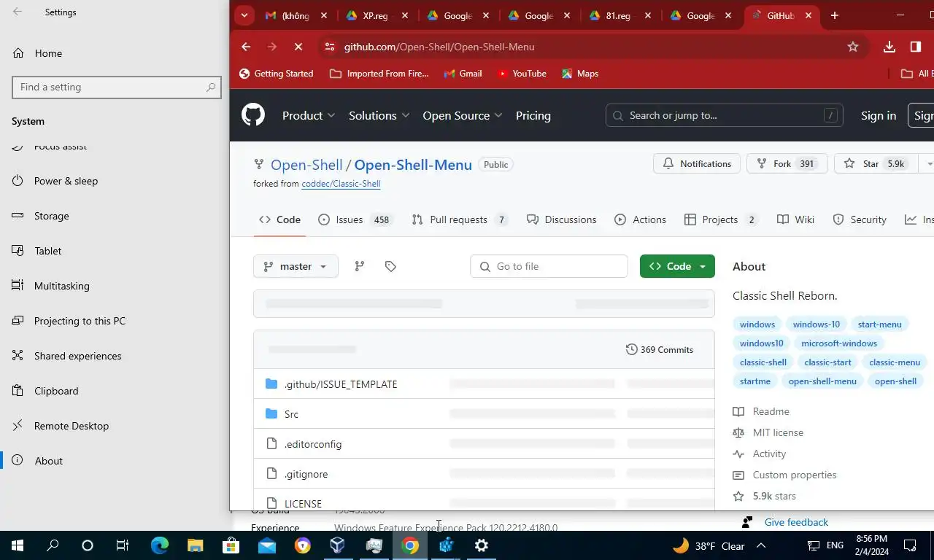The height and width of the screenshot is (560, 934).
Task: View site information icon in address bar
Action: 330,47
